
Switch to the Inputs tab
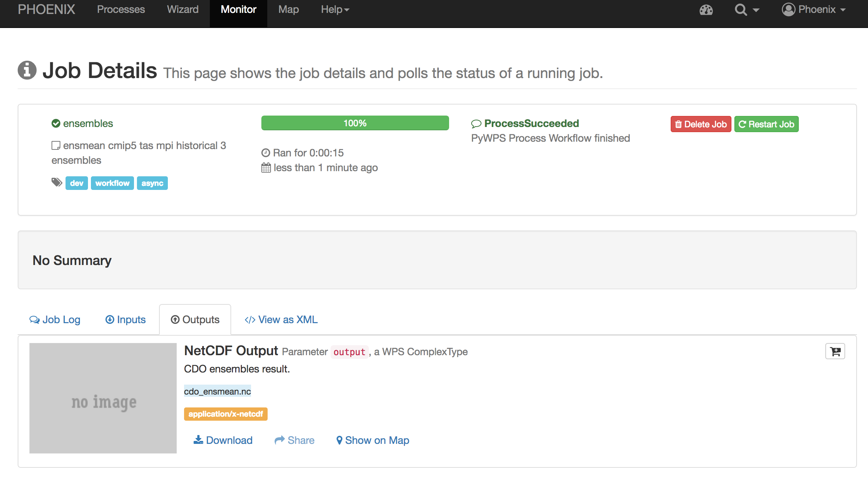pos(126,319)
